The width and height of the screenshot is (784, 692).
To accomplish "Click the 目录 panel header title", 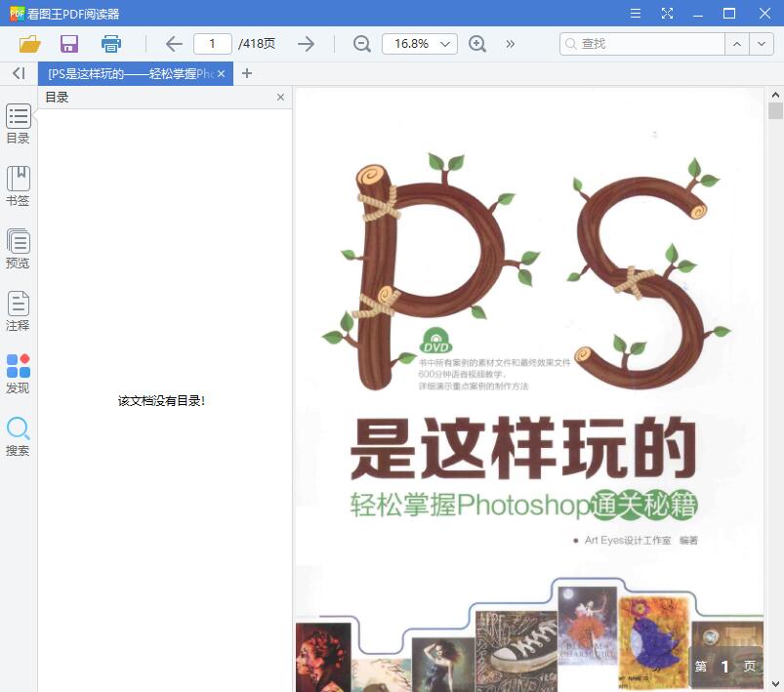I will click(x=57, y=97).
